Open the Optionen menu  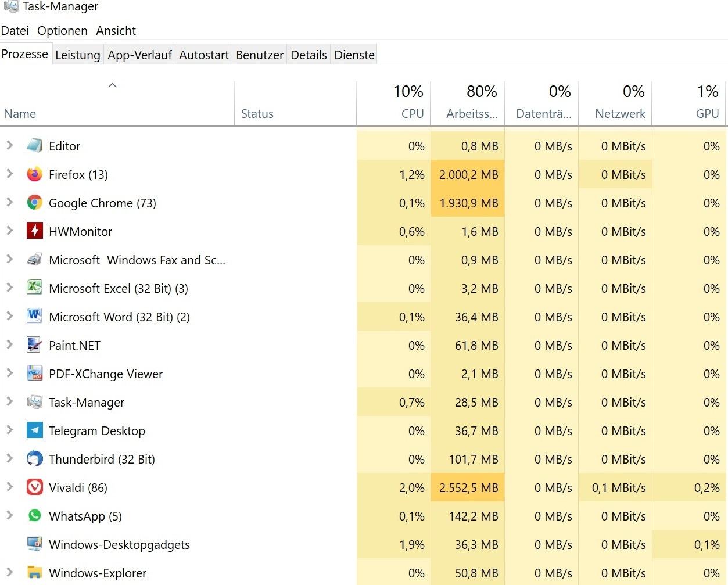pos(62,31)
